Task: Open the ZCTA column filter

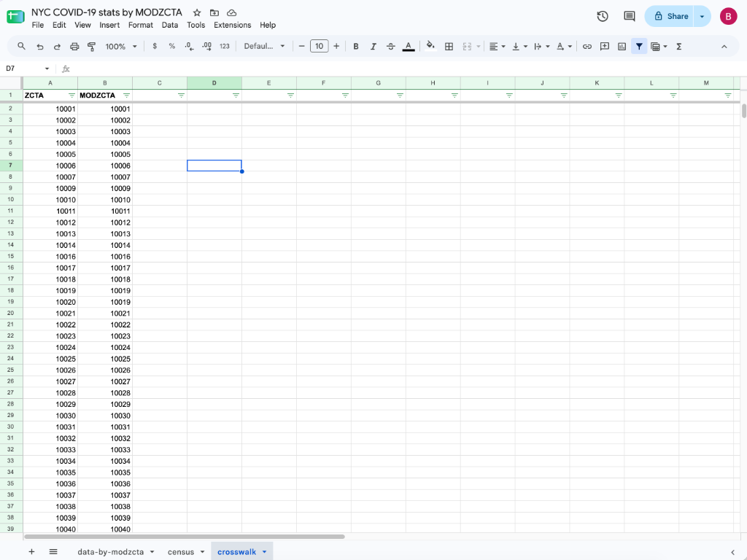Action: pos(72,96)
